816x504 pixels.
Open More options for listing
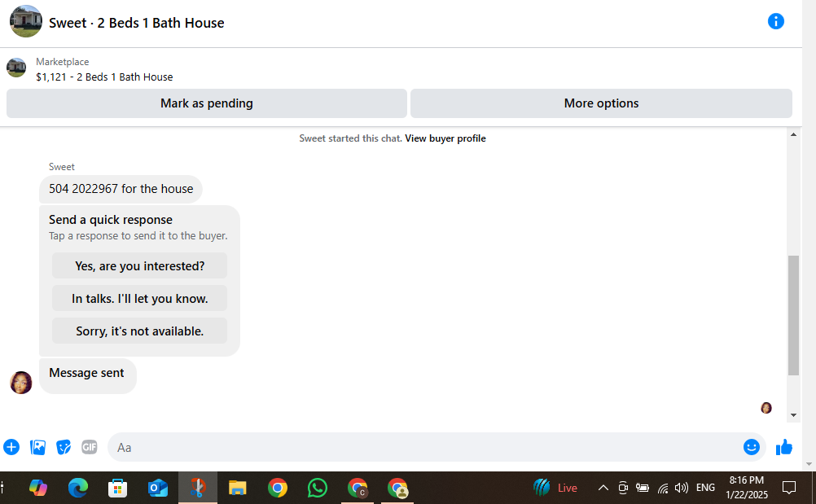coord(601,103)
